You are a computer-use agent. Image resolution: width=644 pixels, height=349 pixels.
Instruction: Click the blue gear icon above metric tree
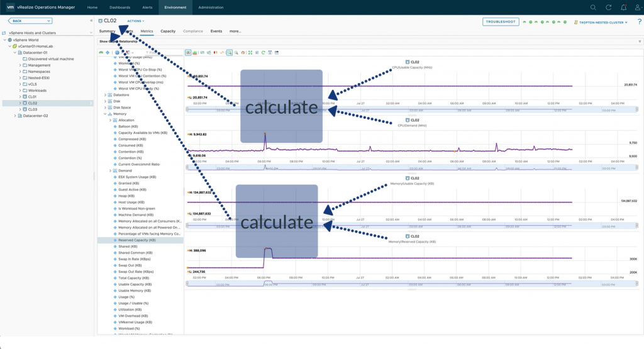(117, 53)
